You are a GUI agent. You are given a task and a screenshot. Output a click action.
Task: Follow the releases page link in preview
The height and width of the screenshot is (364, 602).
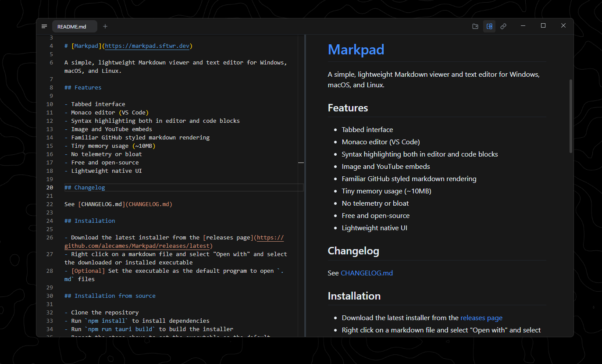click(x=481, y=318)
